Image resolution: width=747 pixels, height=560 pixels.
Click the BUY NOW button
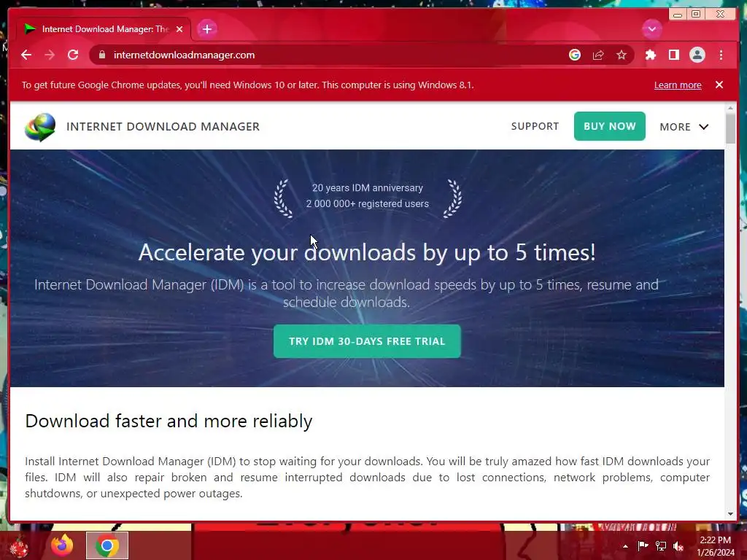coord(609,126)
